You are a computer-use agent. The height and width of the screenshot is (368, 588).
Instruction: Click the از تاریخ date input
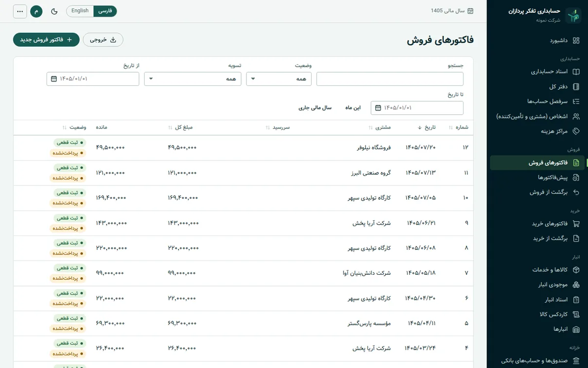93,79
